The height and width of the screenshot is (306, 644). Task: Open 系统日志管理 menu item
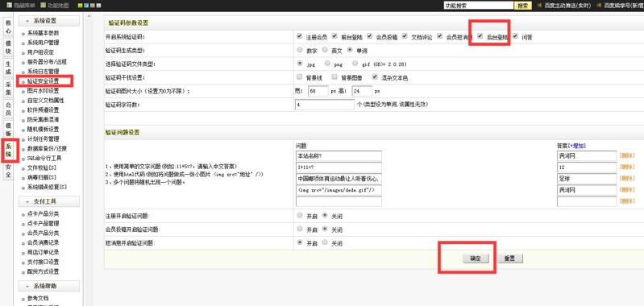pyautogui.click(x=44, y=72)
